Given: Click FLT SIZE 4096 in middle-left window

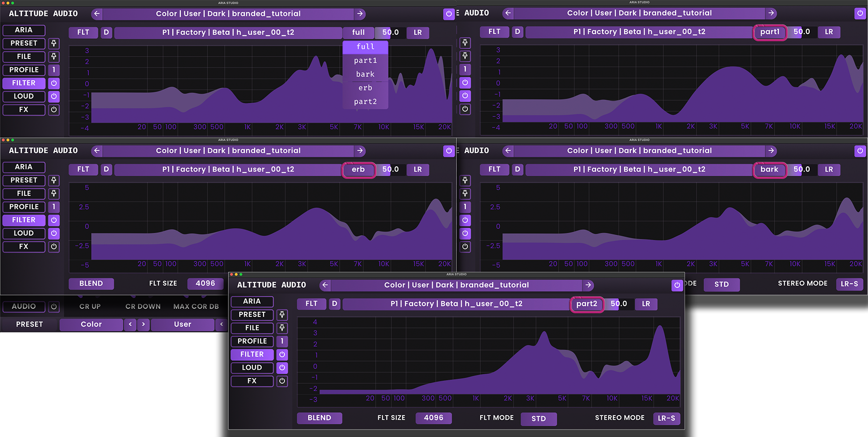Looking at the screenshot, I should click(x=206, y=283).
